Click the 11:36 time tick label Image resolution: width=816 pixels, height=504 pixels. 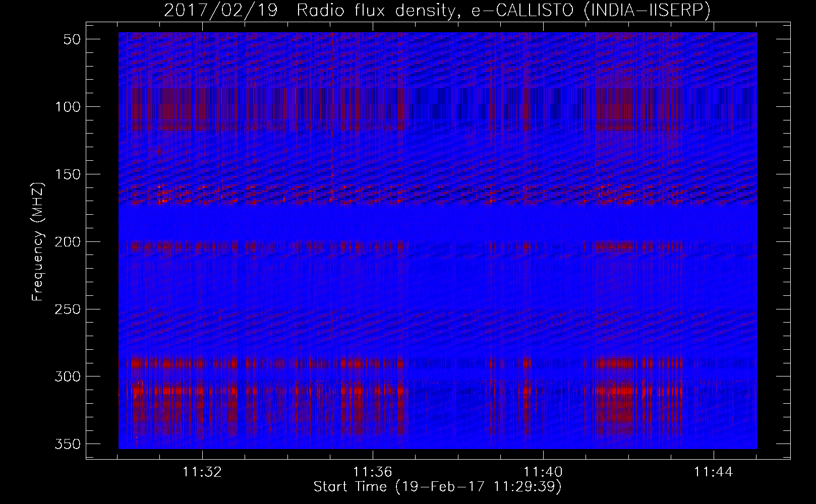(373, 472)
